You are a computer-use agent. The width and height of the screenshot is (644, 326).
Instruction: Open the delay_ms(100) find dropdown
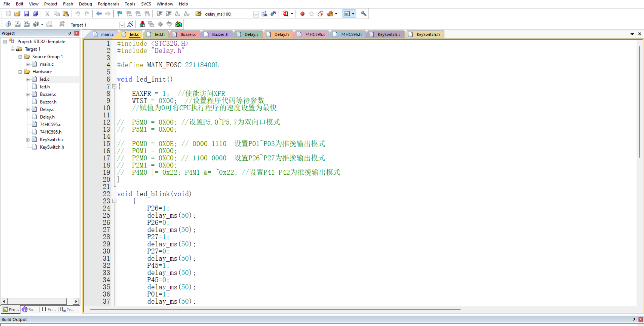[256, 14]
